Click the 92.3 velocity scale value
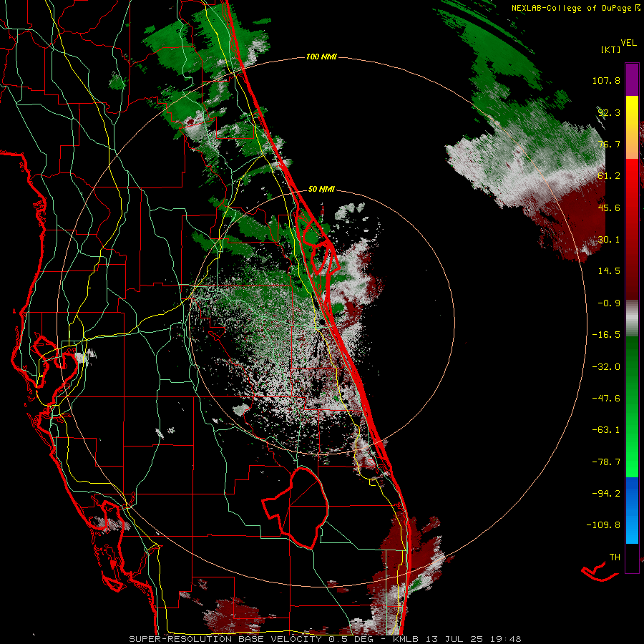 (609, 112)
